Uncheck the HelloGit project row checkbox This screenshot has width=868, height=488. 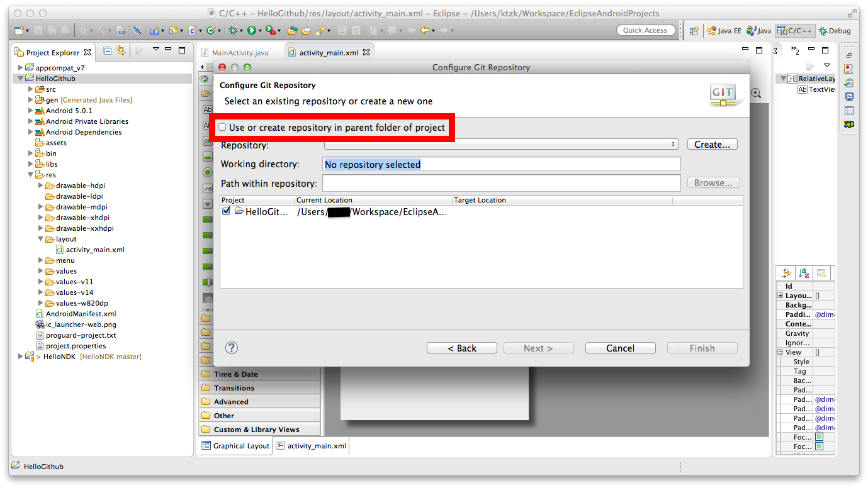(227, 211)
